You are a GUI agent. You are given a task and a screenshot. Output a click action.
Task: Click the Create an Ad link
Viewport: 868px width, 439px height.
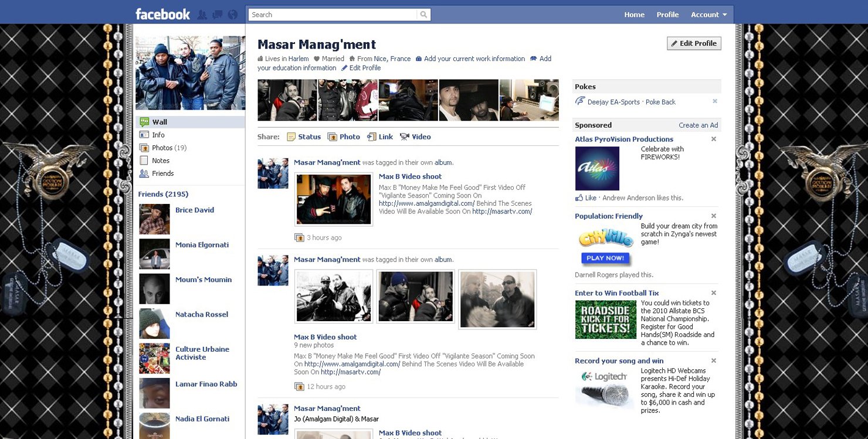click(x=698, y=125)
